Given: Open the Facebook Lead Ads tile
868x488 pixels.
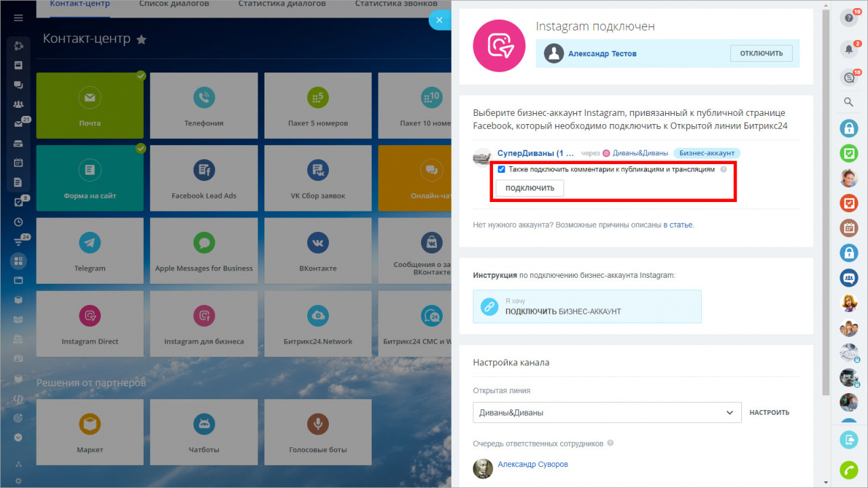Looking at the screenshot, I should (203, 178).
